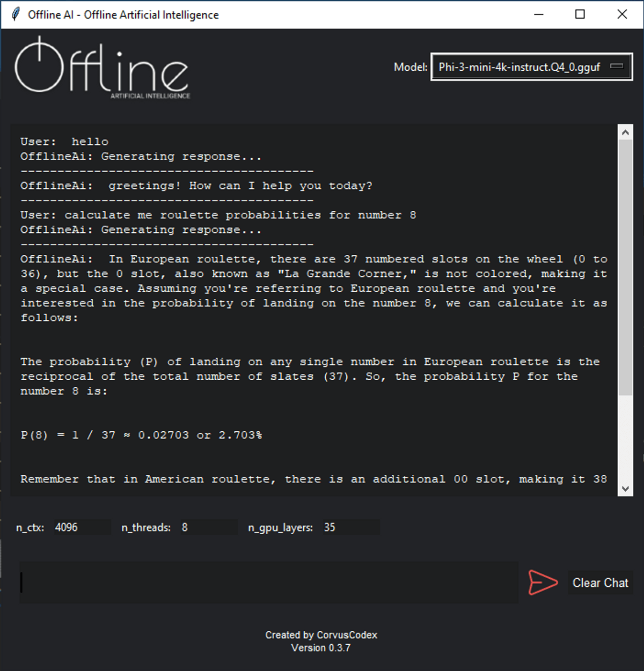
Task: Click the 'P(8) = 1 / 37' formula line
Action: (x=141, y=435)
